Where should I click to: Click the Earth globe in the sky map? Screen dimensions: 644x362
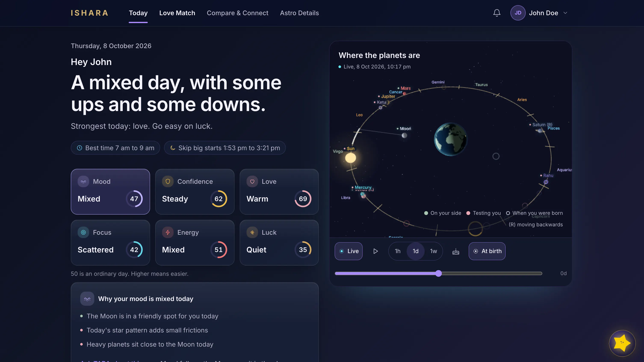(451, 139)
